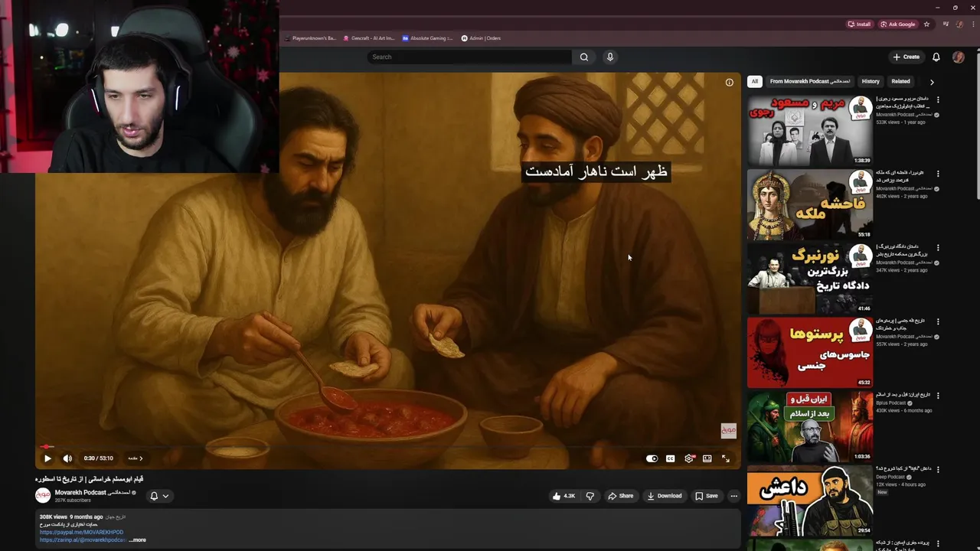Toggle closed captions with the CC button
This screenshot has height=551, width=980.
coord(671,458)
